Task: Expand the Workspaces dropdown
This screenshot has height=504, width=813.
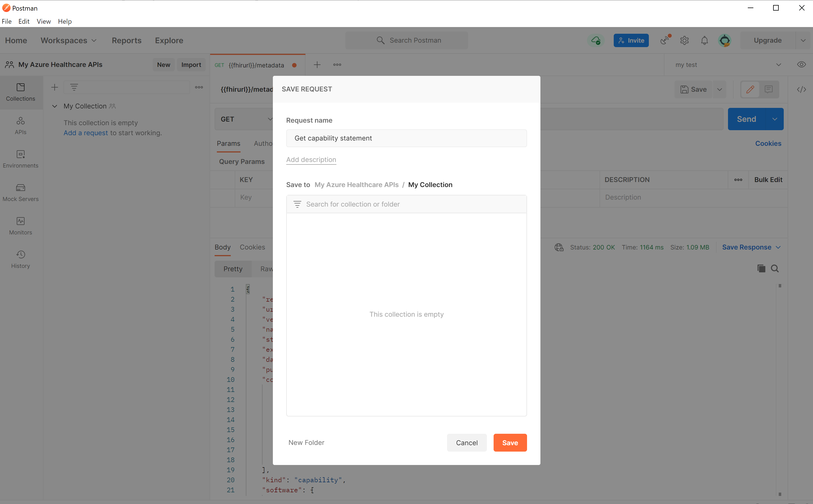Action: (69, 40)
